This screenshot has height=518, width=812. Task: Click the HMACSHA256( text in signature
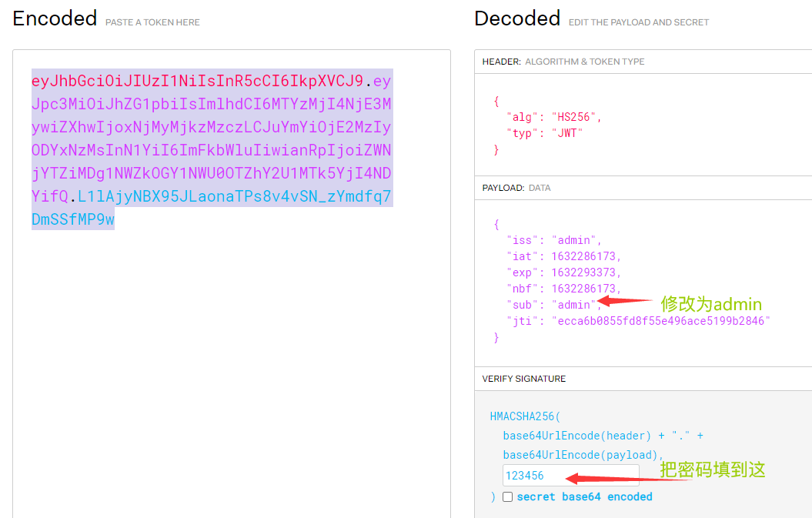point(525,416)
